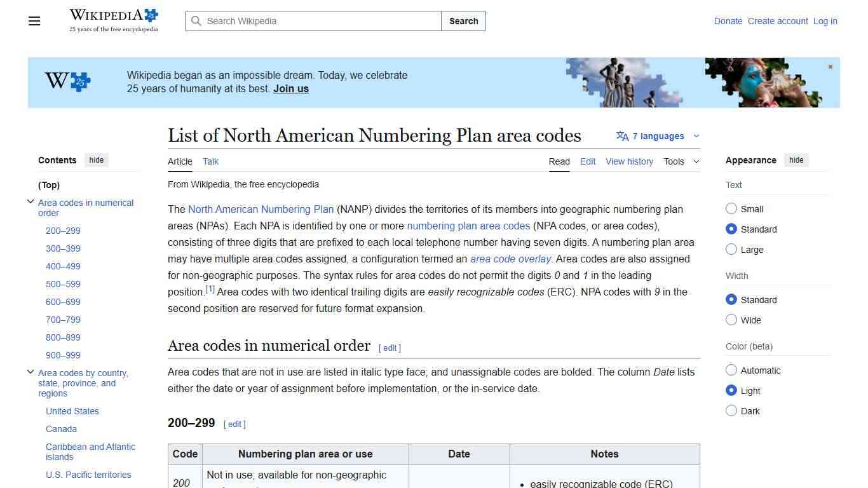Open the Talk tab

click(210, 161)
